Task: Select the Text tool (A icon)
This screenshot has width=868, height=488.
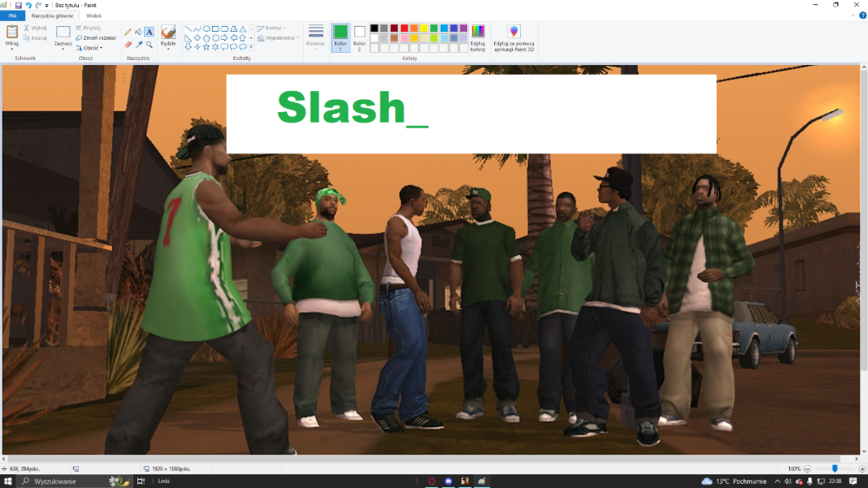Action: pyautogui.click(x=149, y=32)
